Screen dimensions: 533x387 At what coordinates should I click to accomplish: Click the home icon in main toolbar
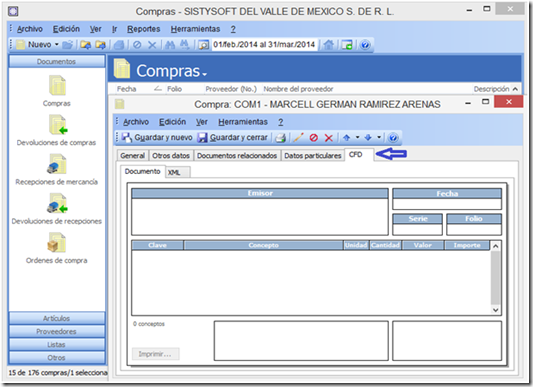coord(329,45)
